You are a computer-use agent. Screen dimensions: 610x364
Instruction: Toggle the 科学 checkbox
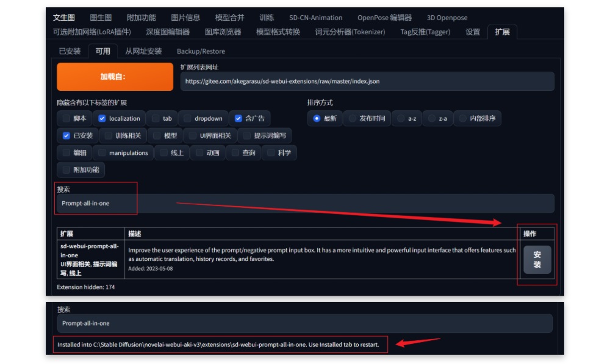coord(271,152)
